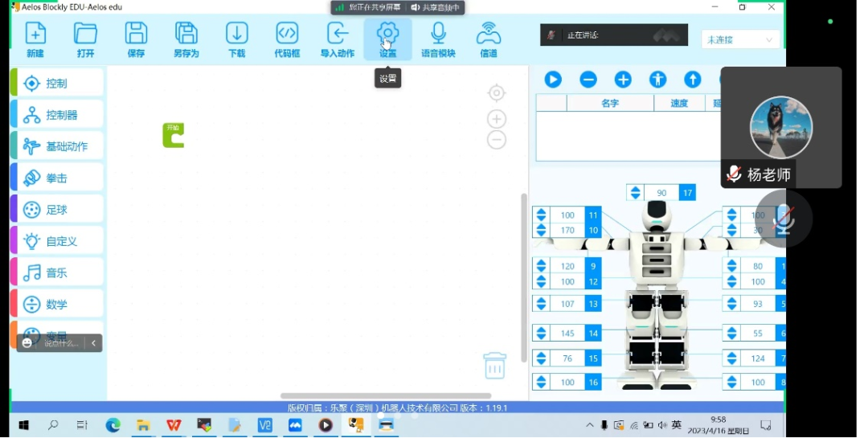Click the 导入动作 import action icon
This screenshot has width=868, height=438.
338,39
